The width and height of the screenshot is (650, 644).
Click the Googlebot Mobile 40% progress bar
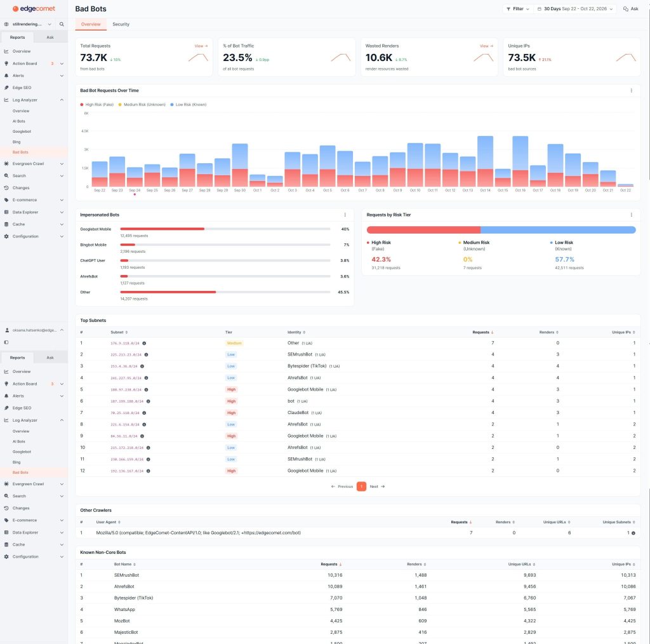coord(225,229)
